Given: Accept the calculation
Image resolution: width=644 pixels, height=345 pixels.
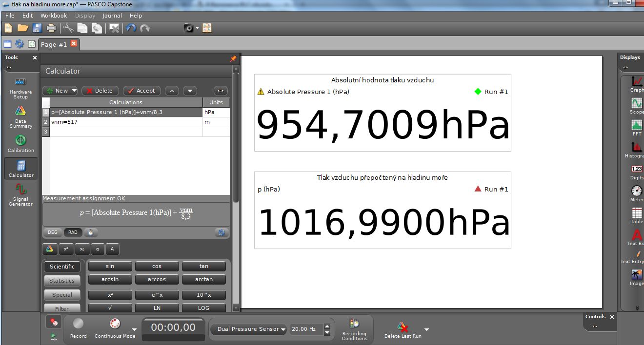Looking at the screenshot, I should point(141,91).
